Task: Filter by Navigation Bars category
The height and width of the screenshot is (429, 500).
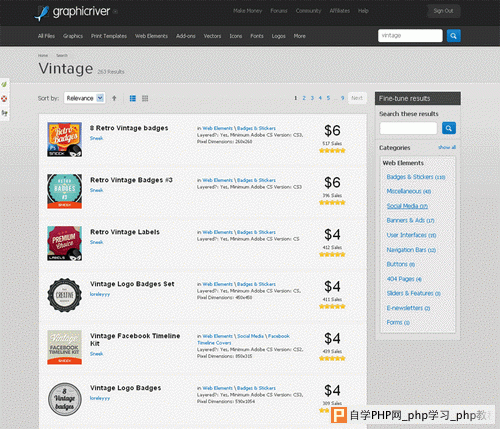Action: [411, 250]
